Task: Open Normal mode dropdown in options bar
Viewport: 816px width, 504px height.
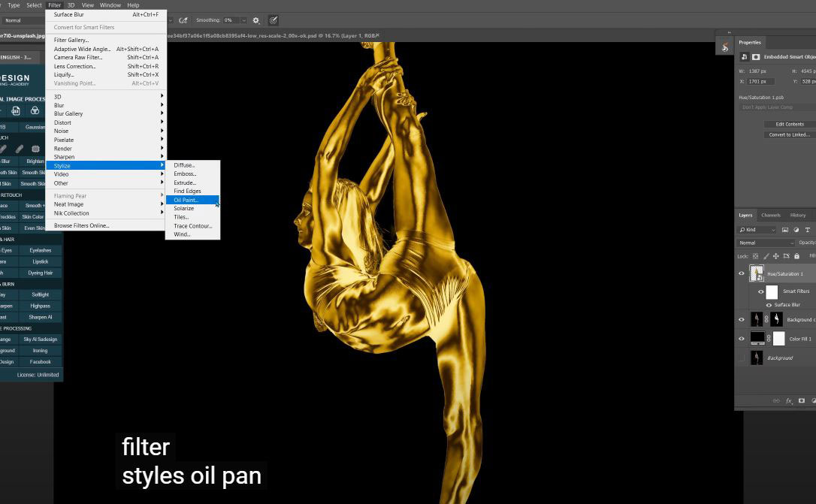Action: pyautogui.click(x=23, y=20)
